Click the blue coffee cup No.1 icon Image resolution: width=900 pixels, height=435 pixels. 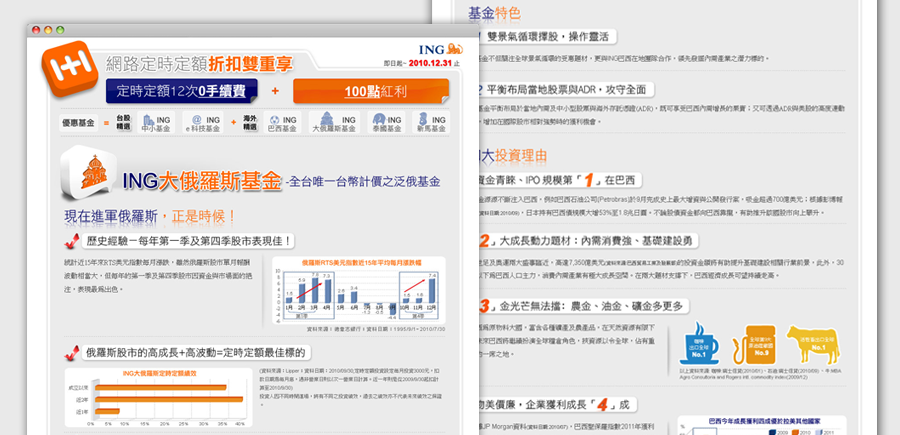[699, 343]
